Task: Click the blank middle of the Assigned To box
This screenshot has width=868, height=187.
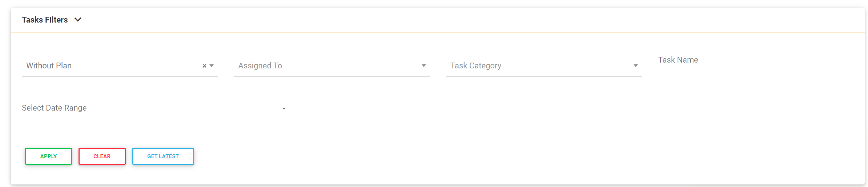Action: pyautogui.click(x=349, y=66)
